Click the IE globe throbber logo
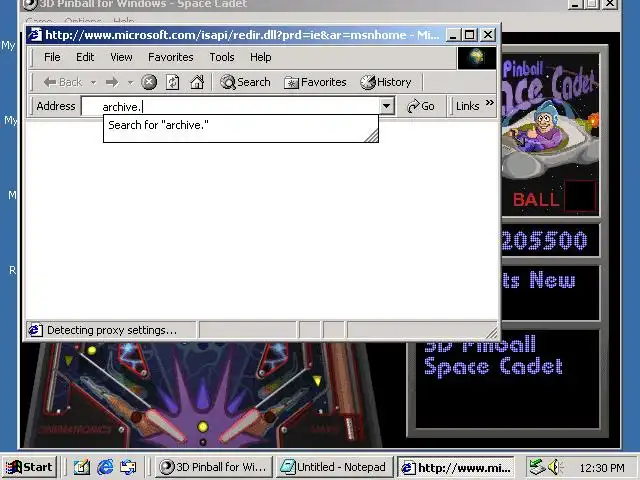The image size is (640, 480). tap(476, 58)
